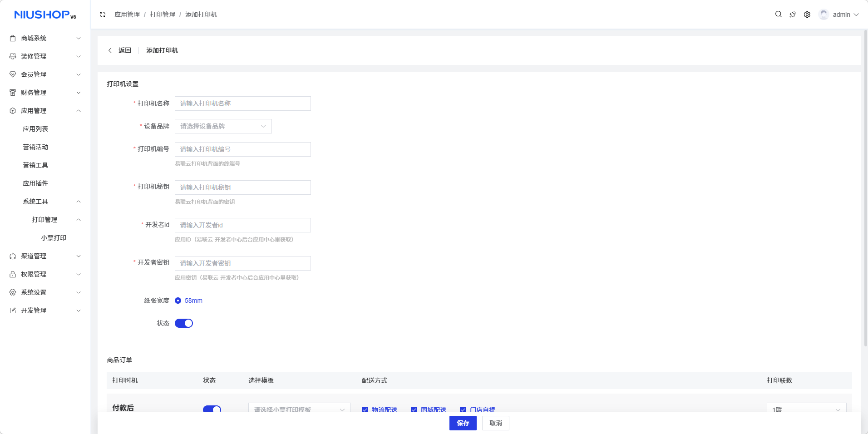Click the 打印机名称 input field
Screen dimensions: 868x434
tap(243, 104)
